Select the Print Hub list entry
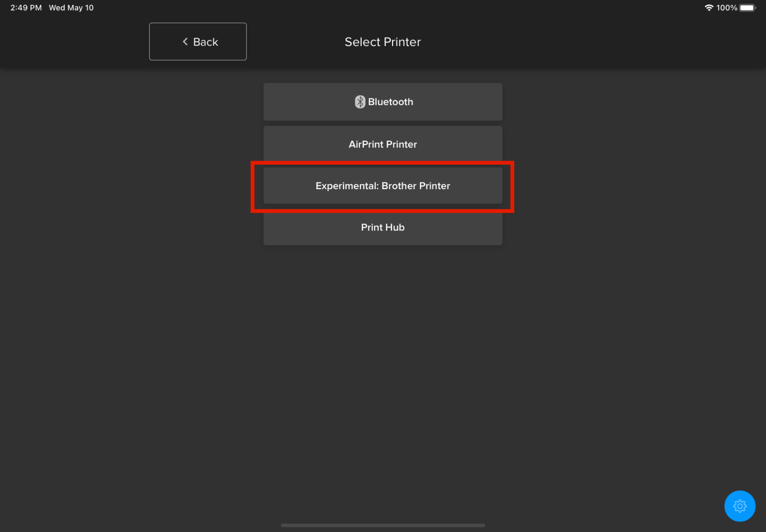 click(382, 227)
